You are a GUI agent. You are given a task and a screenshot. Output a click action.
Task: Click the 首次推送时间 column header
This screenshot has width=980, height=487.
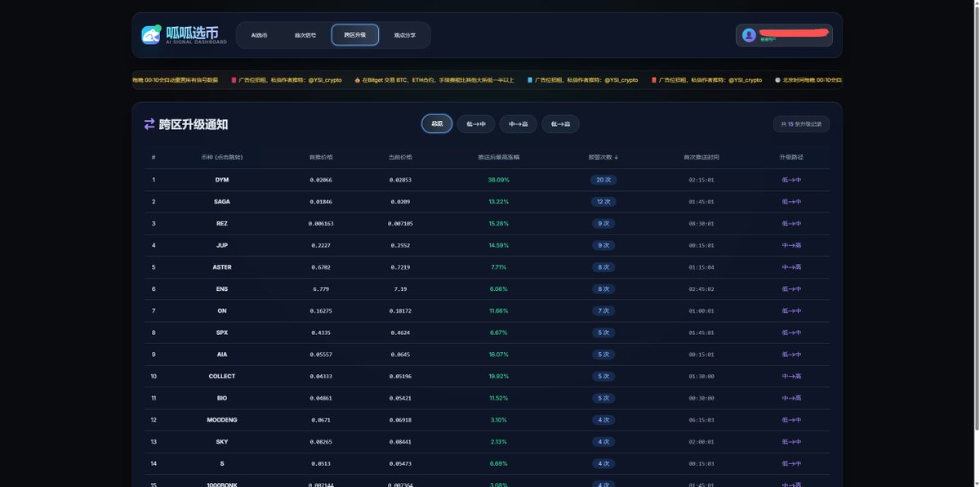coord(702,157)
